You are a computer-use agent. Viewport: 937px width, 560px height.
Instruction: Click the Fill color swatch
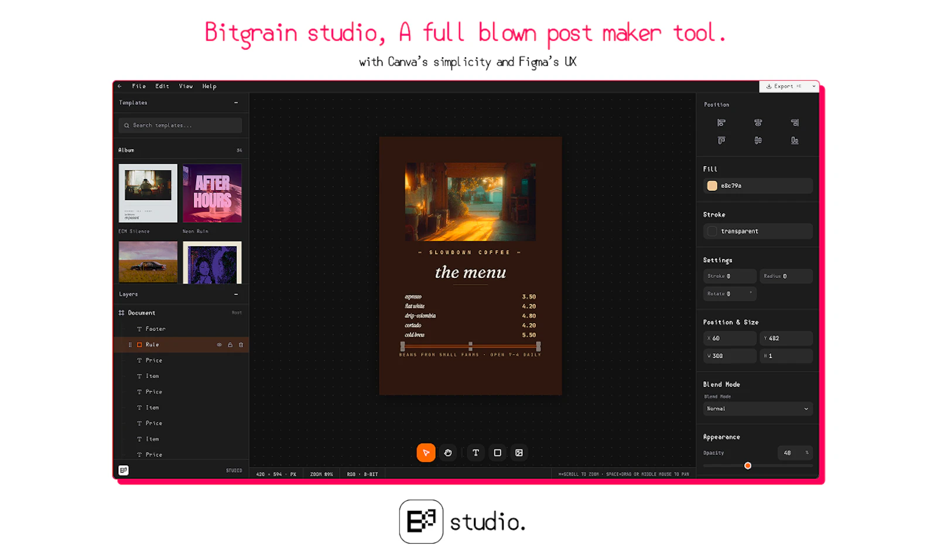[712, 185]
